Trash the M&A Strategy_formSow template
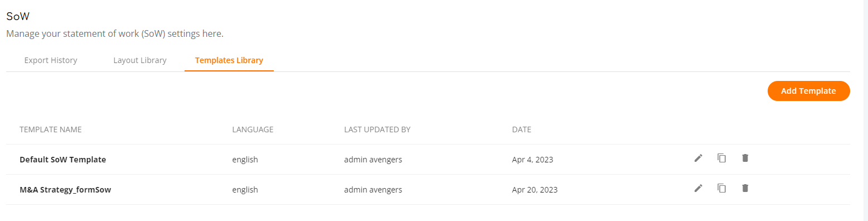This screenshot has width=868, height=221. click(x=745, y=189)
